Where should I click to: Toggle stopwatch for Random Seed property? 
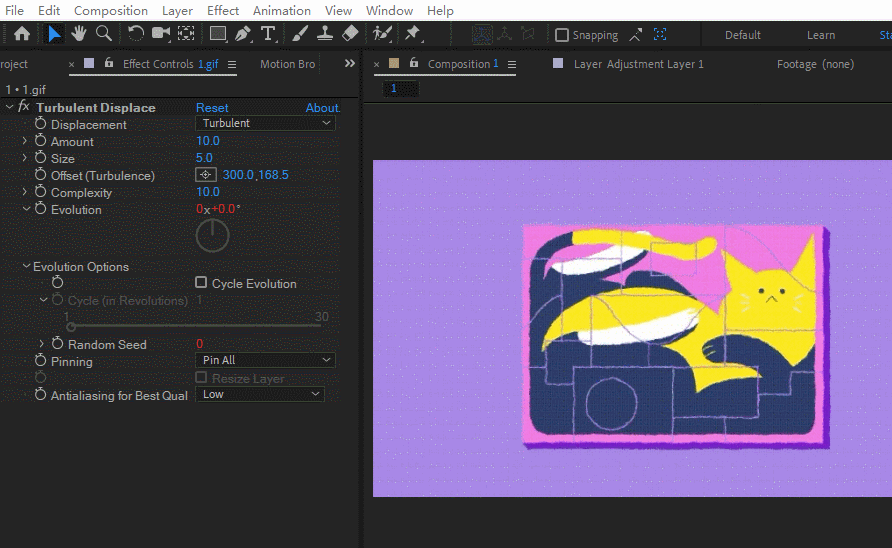click(x=57, y=343)
